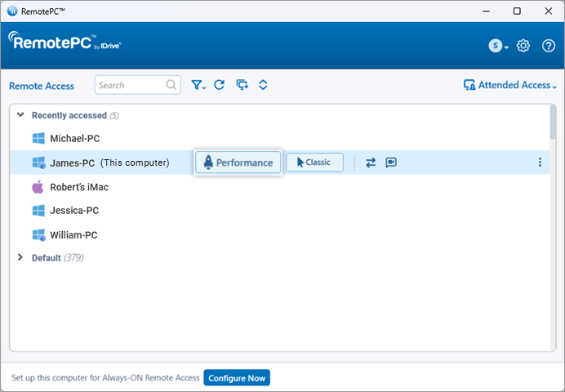Expand the Default group

tap(20, 257)
